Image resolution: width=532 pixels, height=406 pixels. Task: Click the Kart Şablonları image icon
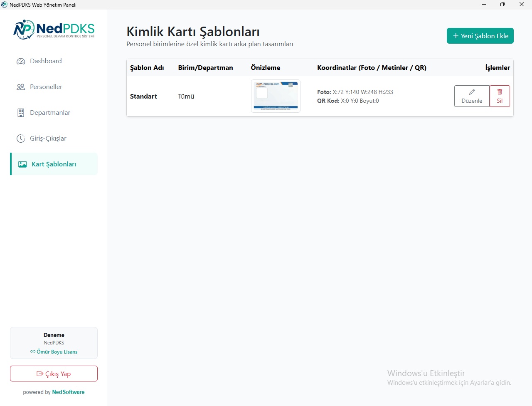coord(22,164)
